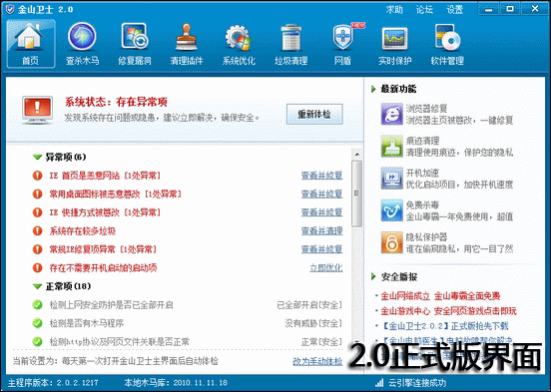551x392 pixels.
Task: Open the 隐私保护器 lock icon
Action: [392, 242]
